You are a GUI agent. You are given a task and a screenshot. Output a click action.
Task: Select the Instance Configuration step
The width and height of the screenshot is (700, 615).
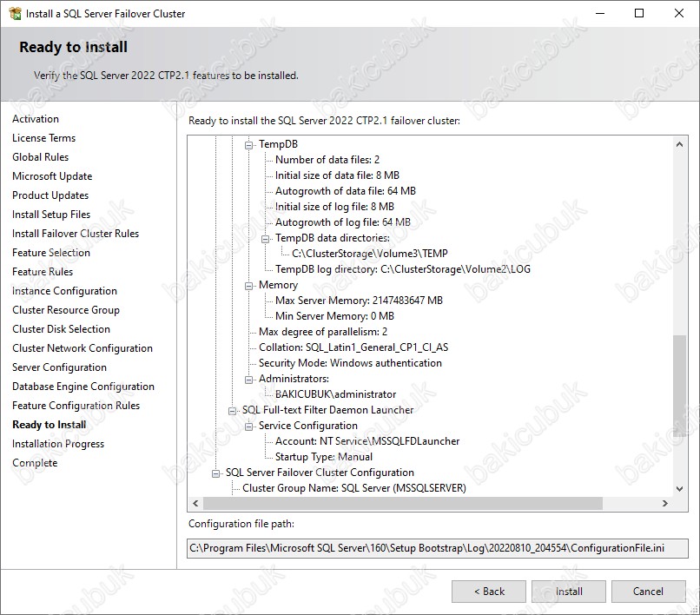(x=65, y=291)
